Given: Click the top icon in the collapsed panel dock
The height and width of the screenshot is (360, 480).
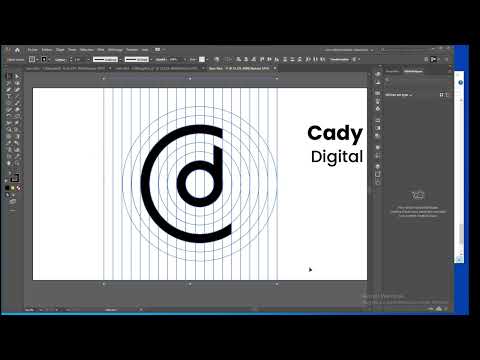Looking at the screenshot, I should (378, 74).
